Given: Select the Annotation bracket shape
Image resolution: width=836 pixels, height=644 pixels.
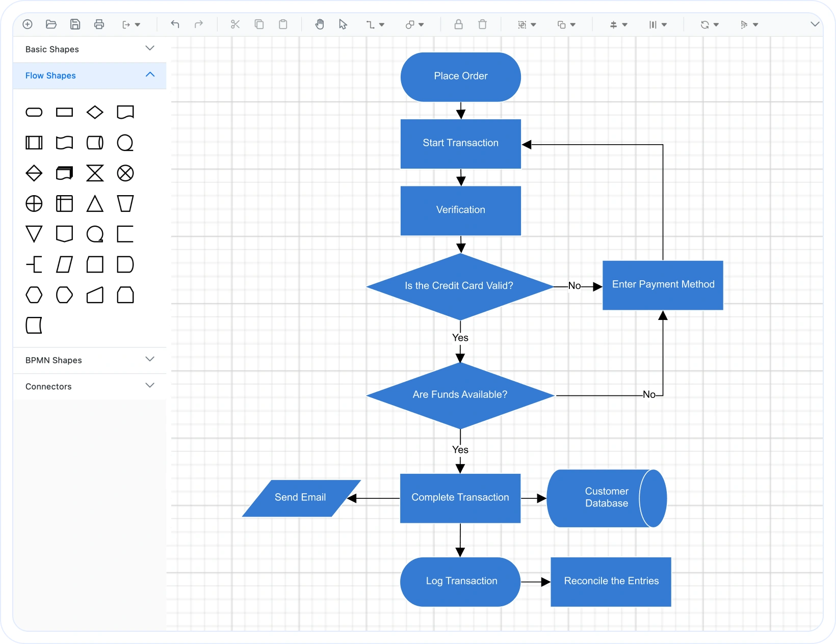Looking at the screenshot, I should [x=34, y=264].
